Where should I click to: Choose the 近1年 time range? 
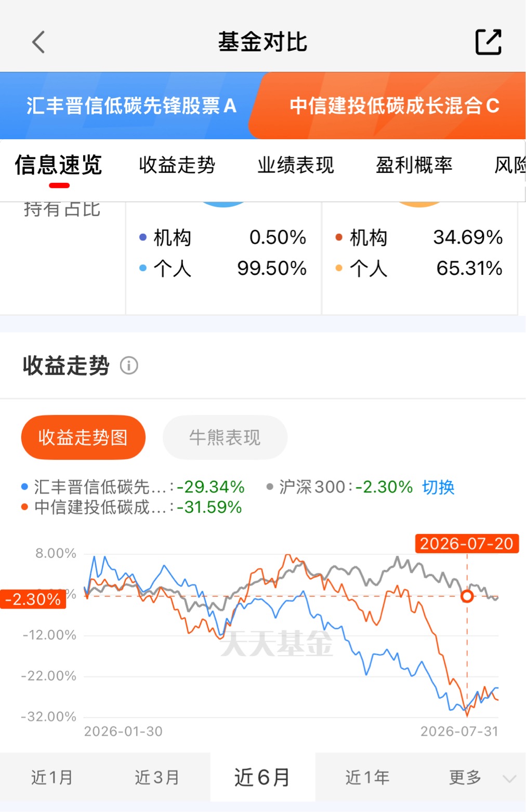pyautogui.click(x=367, y=778)
